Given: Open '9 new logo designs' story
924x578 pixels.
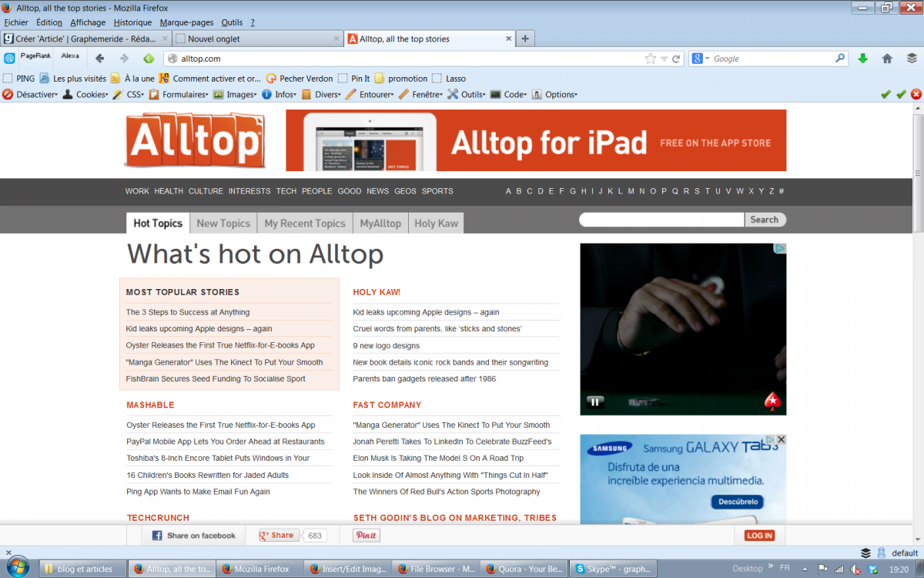Looking at the screenshot, I should (387, 345).
